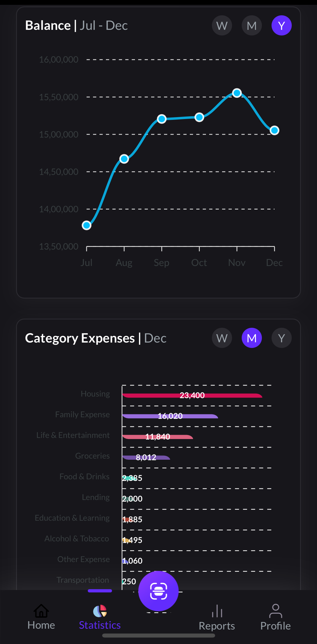317x644 pixels.
Task: Select the December balance data point
Action: point(275,130)
